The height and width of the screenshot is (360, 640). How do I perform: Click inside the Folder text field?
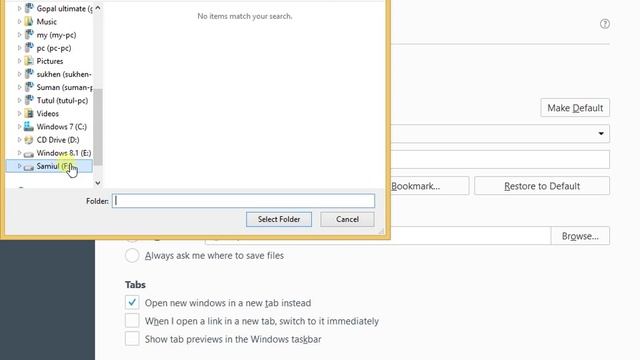coord(243,201)
